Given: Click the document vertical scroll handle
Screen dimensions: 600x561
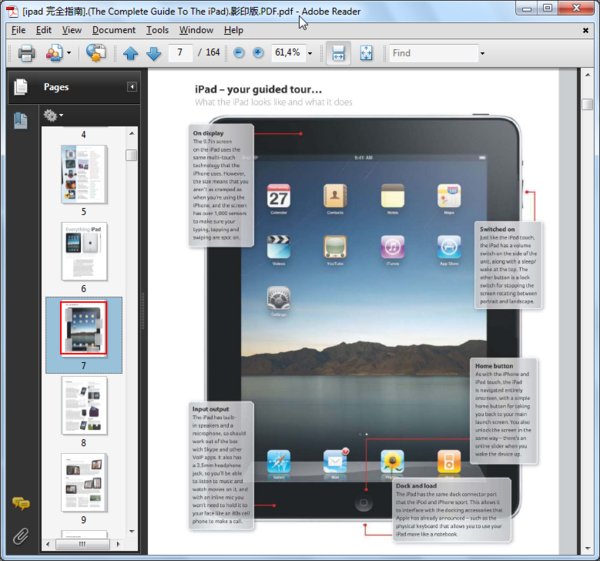Looking at the screenshot, I should (x=587, y=104).
